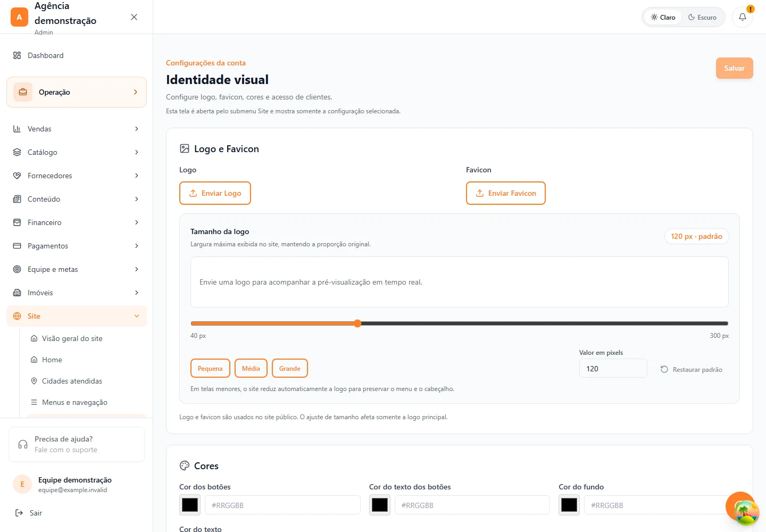Click the Operação briefcase icon
766x532 pixels.
tap(23, 92)
